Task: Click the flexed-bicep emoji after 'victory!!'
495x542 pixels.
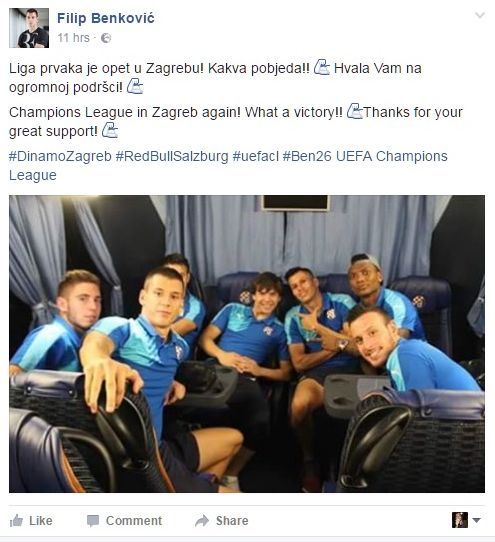Action: click(x=355, y=111)
